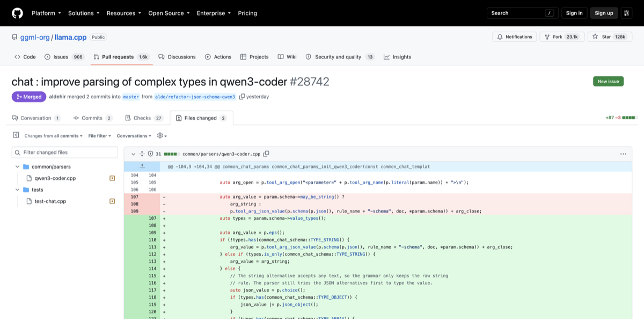Select the Files changed tab
The image size is (644, 319).
(x=201, y=118)
